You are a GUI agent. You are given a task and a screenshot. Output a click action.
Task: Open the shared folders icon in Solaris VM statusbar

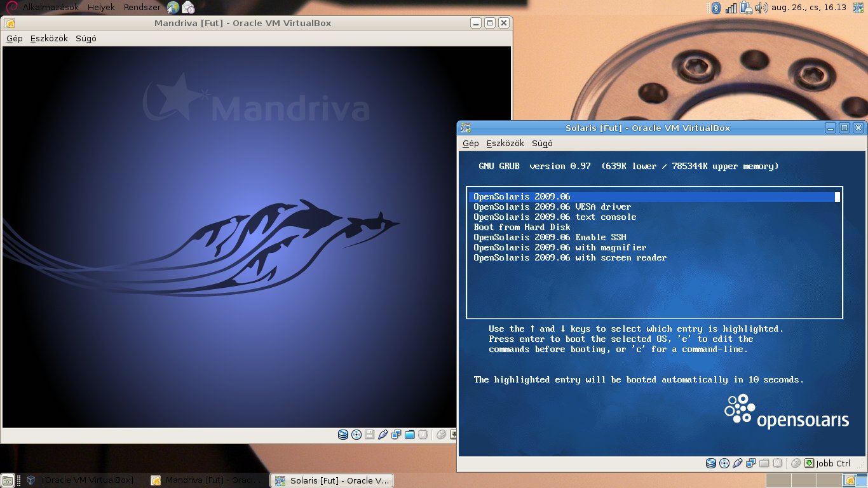coord(764,462)
